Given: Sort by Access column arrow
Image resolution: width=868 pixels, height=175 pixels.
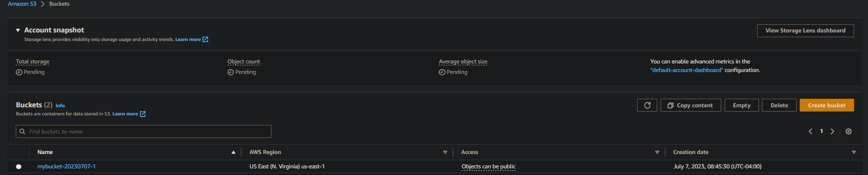Looking at the screenshot, I should point(657,152).
